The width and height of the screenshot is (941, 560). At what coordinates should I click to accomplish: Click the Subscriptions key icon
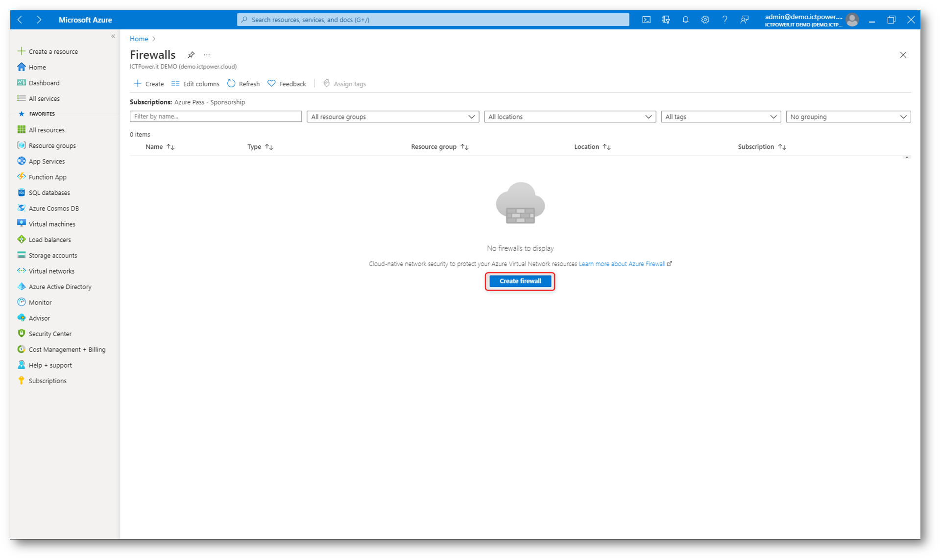(21, 380)
